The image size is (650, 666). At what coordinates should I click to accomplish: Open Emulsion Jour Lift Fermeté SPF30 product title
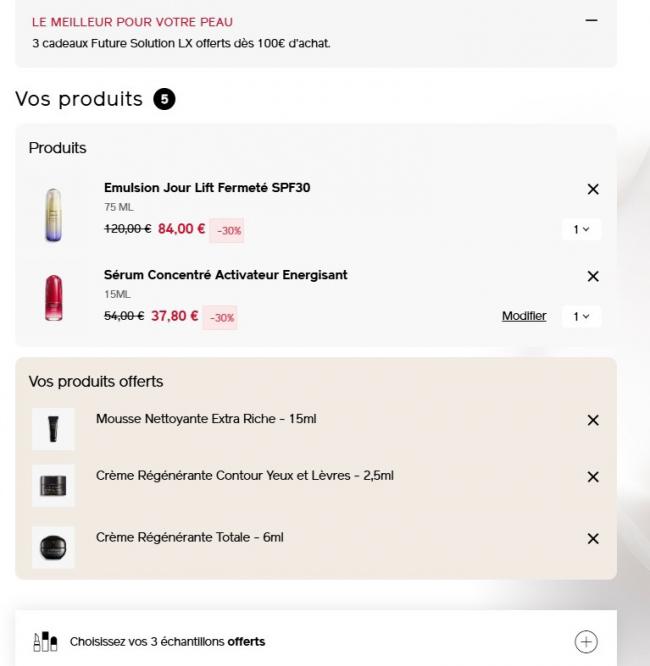[207, 187]
